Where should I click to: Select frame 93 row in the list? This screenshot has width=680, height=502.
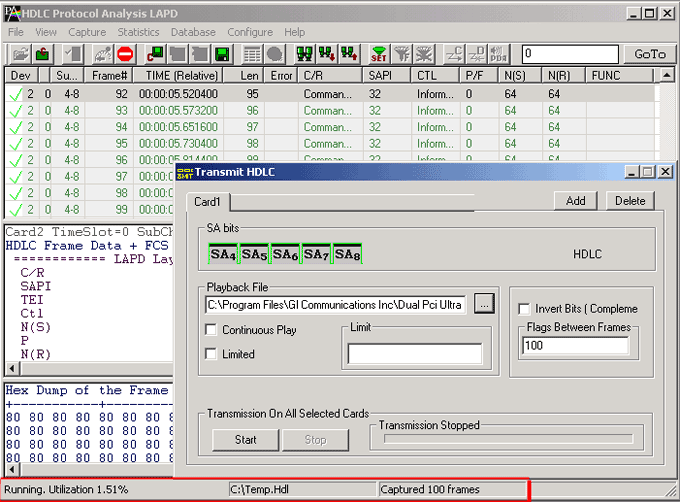pos(332,111)
